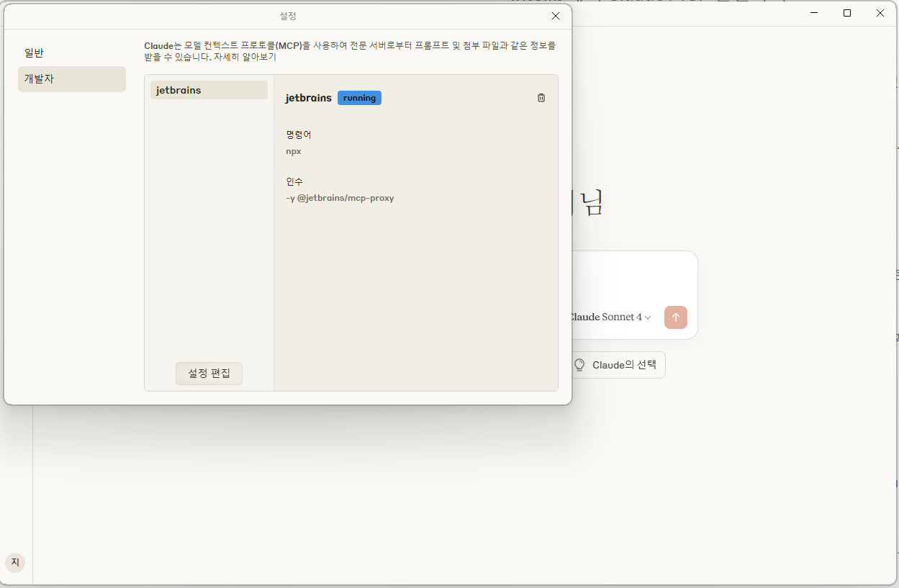This screenshot has width=899, height=588.
Task: Close the 설정 dialog with the X
Action: (555, 16)
